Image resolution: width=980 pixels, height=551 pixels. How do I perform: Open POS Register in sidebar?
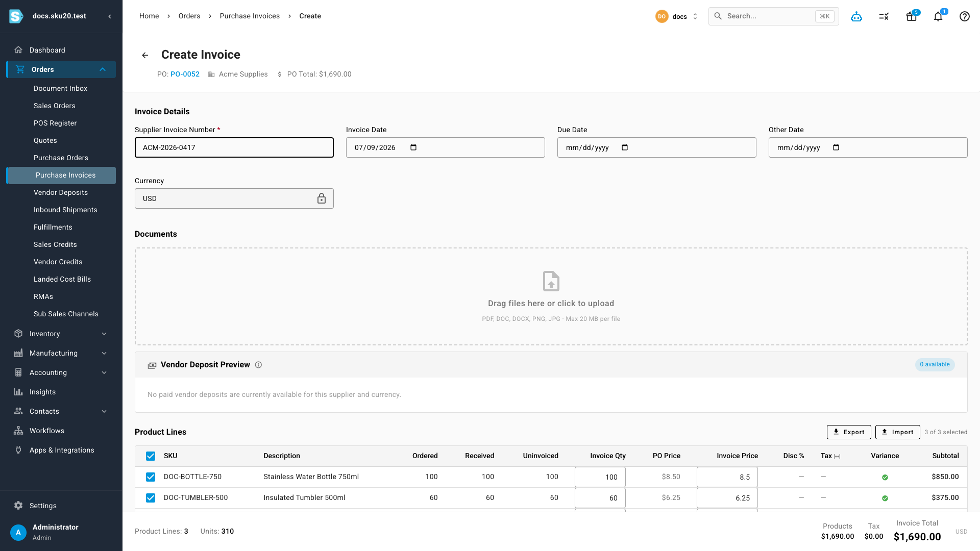[55, 123]
